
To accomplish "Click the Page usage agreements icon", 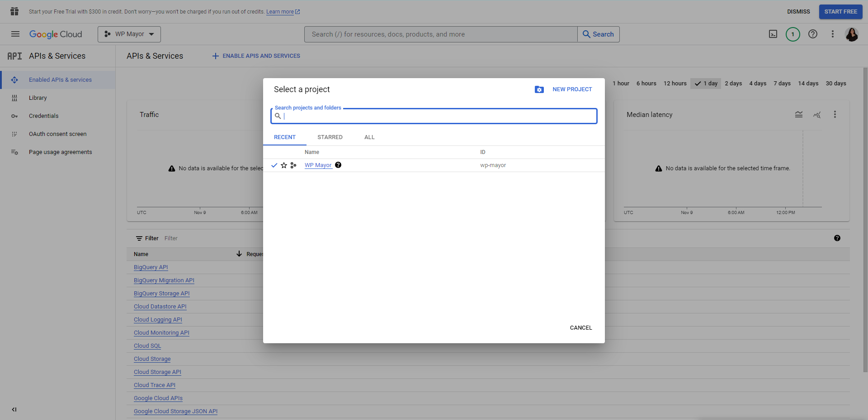I will [x=14, y=152].
